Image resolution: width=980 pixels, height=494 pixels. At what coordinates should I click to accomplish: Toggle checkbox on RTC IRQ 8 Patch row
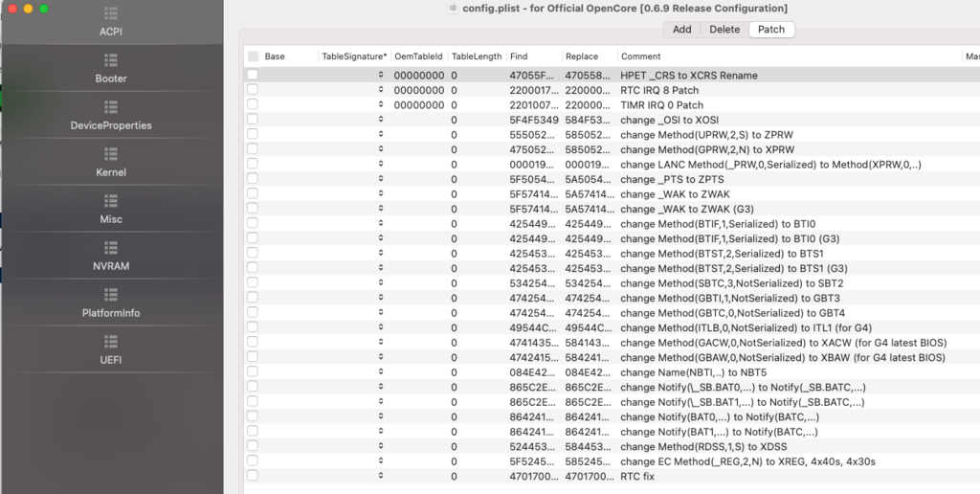253,89
